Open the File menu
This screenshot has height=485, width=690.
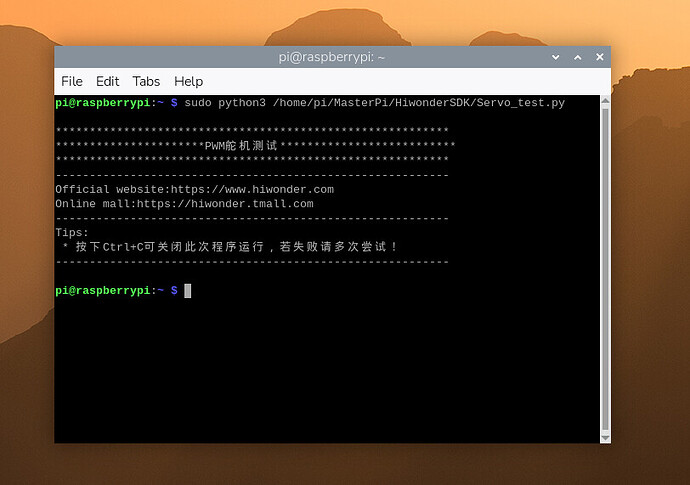tap(72, 81)
